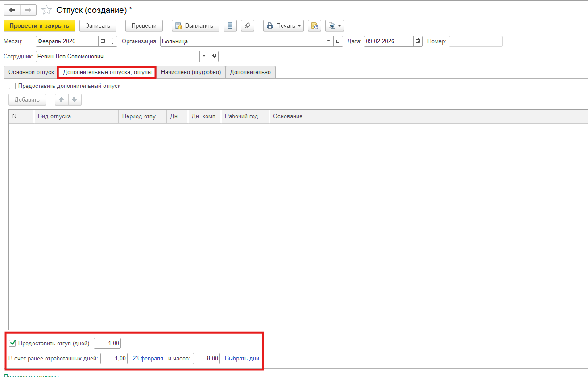Focus the Дата field showing 09.02.2026
588x377 pixels.
[x=389, y=41]
